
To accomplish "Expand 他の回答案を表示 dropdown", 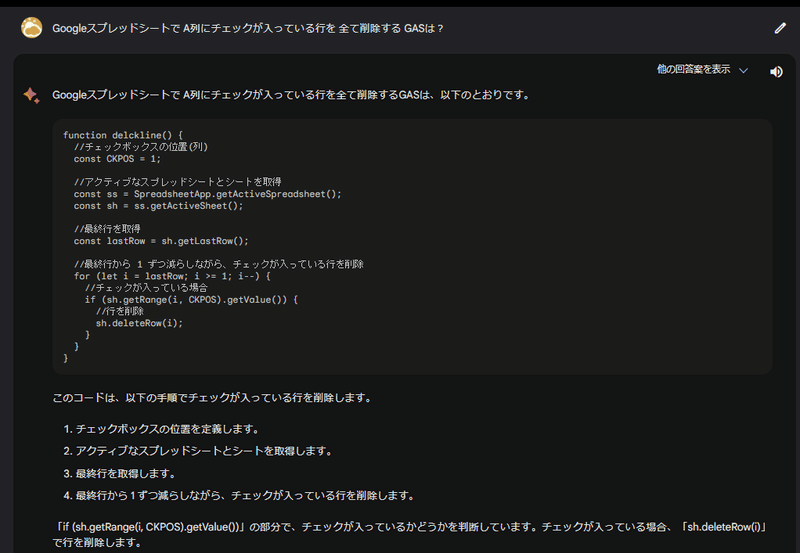I will click(702, 69).
